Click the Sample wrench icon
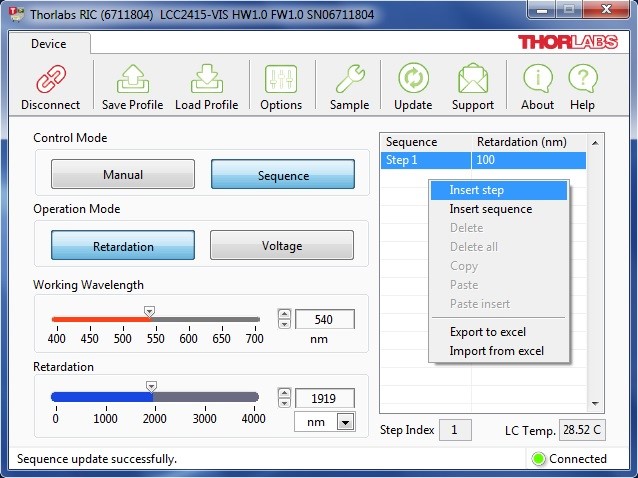The image size is (638, 478). (349, 79)
